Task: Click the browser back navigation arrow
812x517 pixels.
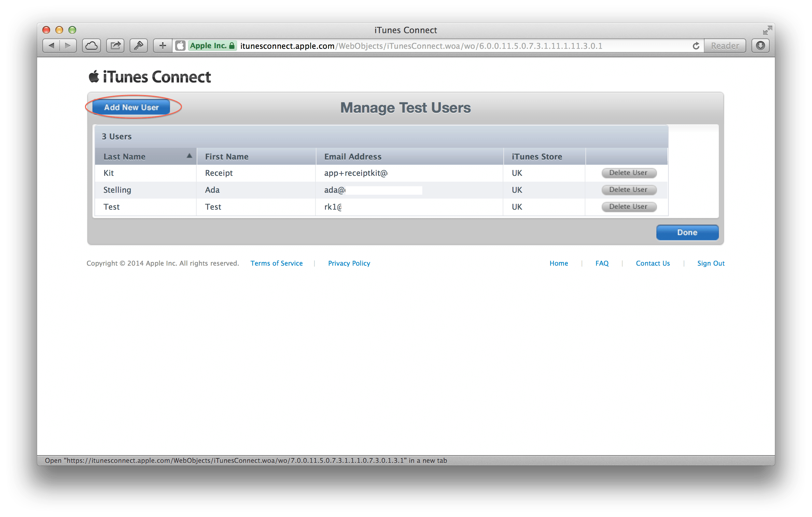Action: [49, 46]
